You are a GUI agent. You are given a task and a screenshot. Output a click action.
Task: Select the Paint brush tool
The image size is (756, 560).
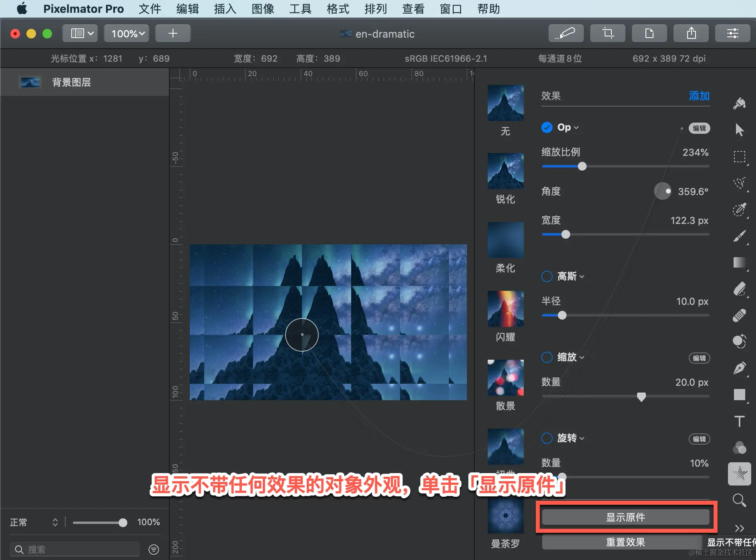click(x=739, y=236)
